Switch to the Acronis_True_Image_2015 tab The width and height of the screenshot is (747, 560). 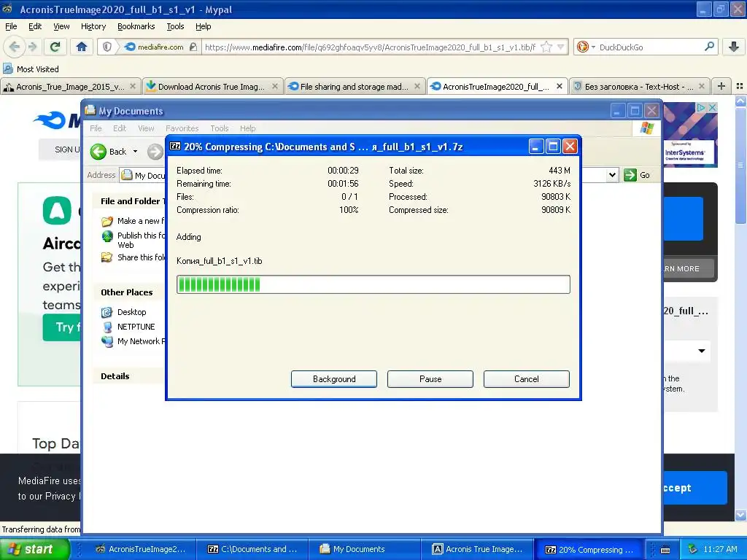71,87
